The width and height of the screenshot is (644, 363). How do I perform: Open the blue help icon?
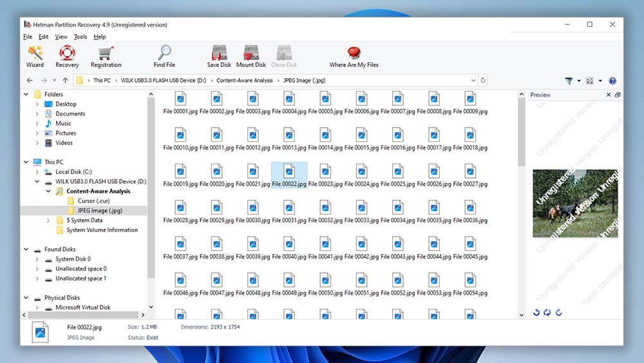pos(612,81)
